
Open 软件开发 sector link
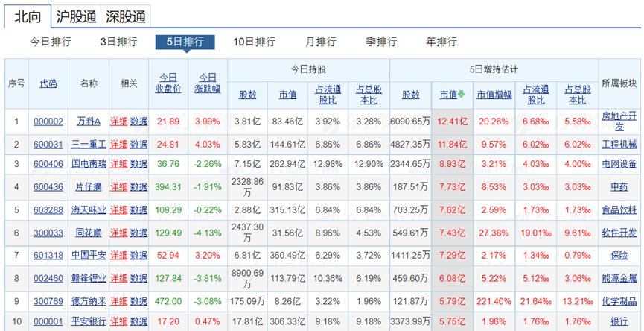coord(619,233)
